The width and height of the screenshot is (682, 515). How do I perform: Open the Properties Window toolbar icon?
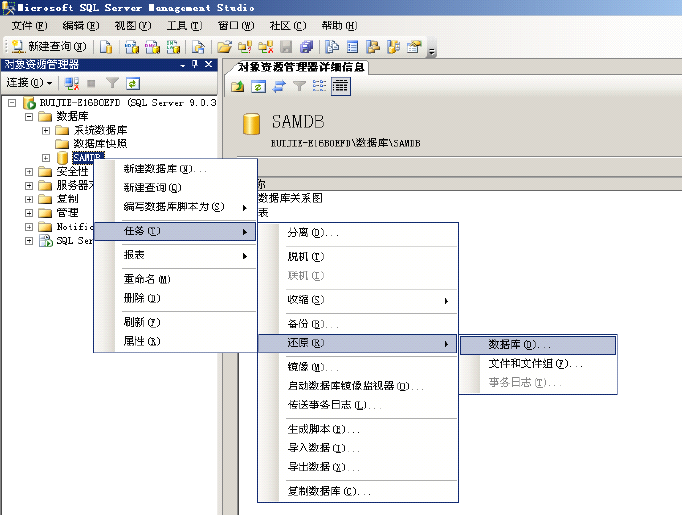pyautogui.click(x=414, y=47)
